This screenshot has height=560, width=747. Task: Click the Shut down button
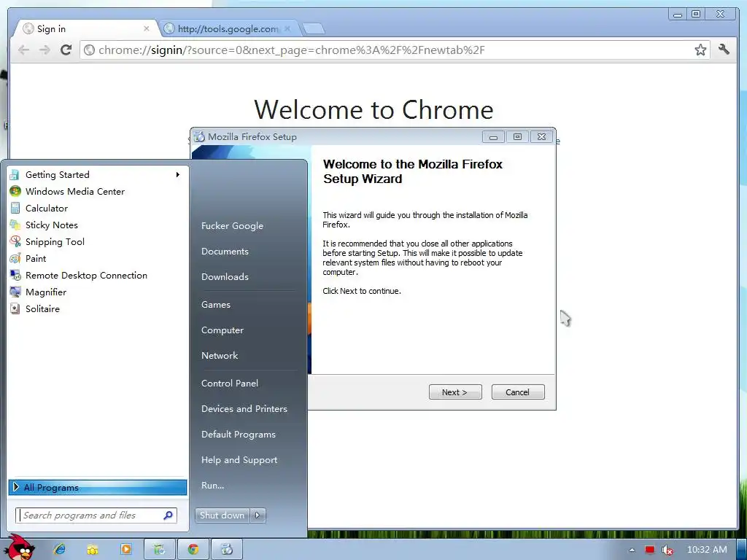pos(222,516)
